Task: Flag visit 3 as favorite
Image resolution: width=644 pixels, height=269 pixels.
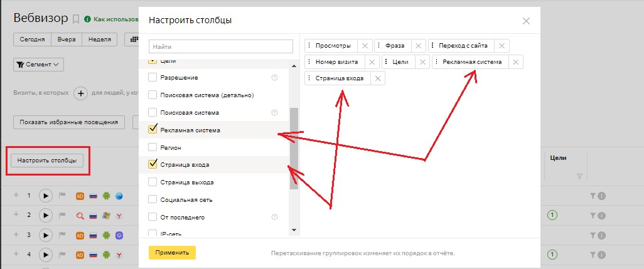Action: coord(62,235)
